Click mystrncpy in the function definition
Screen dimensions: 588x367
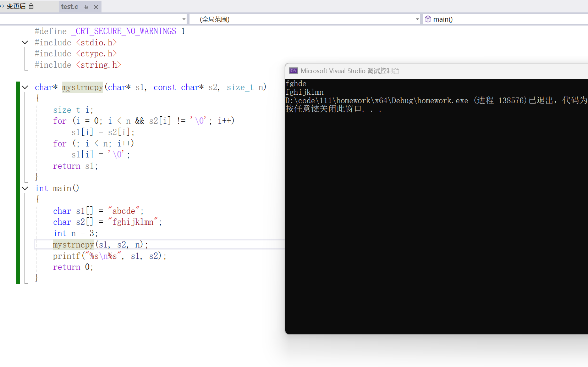click(x=82, y=87)
